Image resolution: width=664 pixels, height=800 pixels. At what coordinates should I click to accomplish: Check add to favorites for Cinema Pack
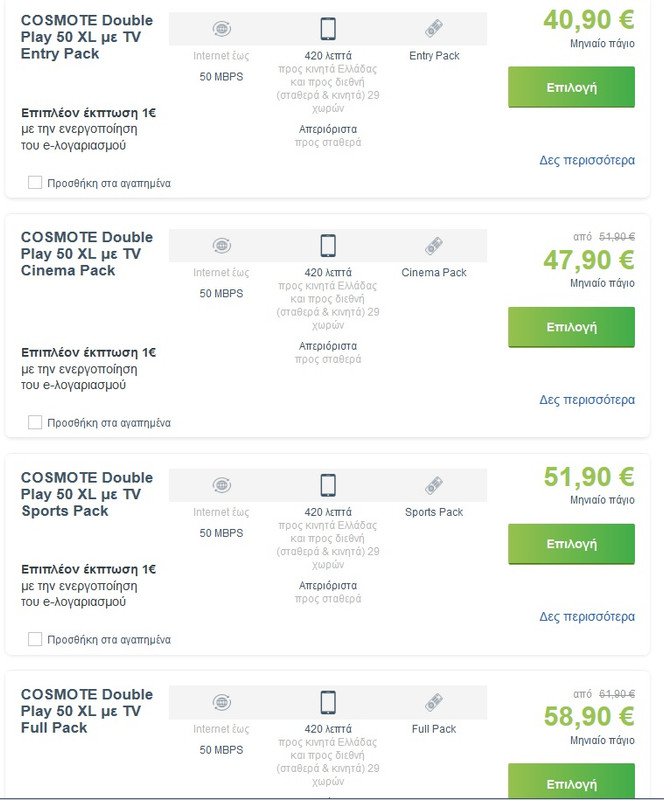pos(35,422)
